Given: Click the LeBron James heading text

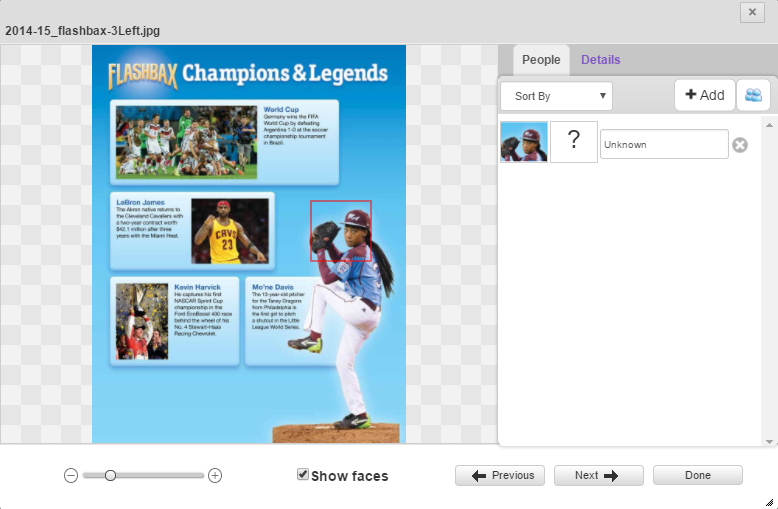Looking at the screenshot, I should tap(140, 202).
